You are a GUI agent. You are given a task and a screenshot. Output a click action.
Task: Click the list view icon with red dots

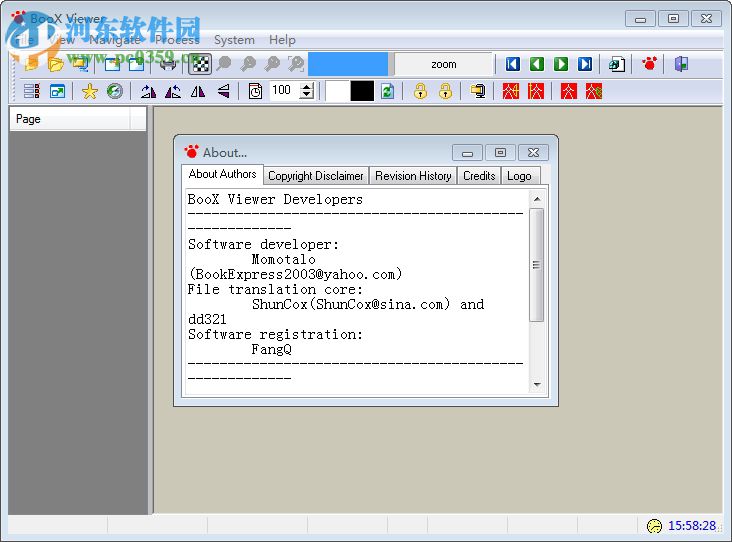point(32,91)
